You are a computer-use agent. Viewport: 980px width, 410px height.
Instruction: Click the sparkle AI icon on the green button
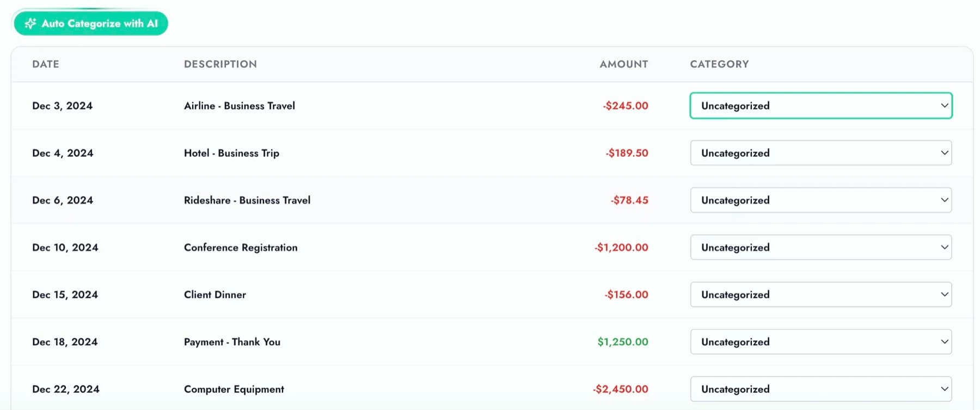click(30, 23)
